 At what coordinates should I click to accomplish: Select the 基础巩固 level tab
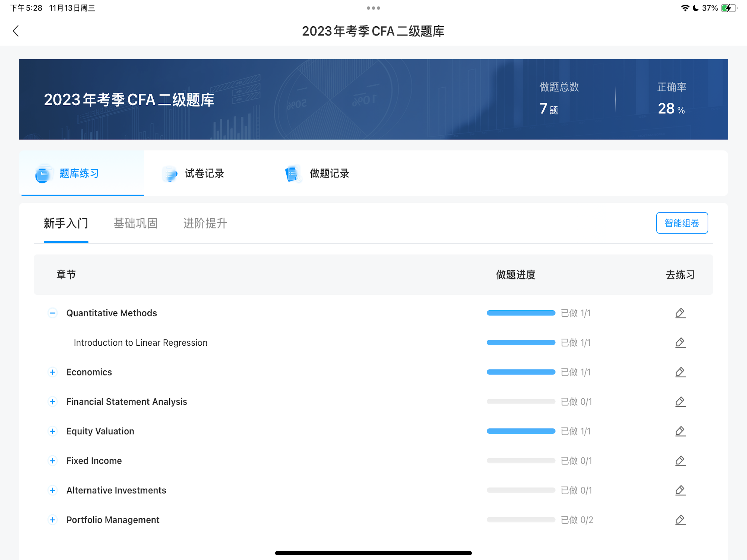coord(136,223)
